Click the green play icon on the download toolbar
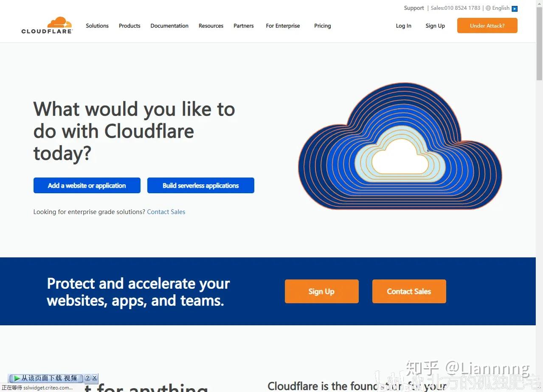This screenshot has width=543, height=392. [x=17, y=378]
